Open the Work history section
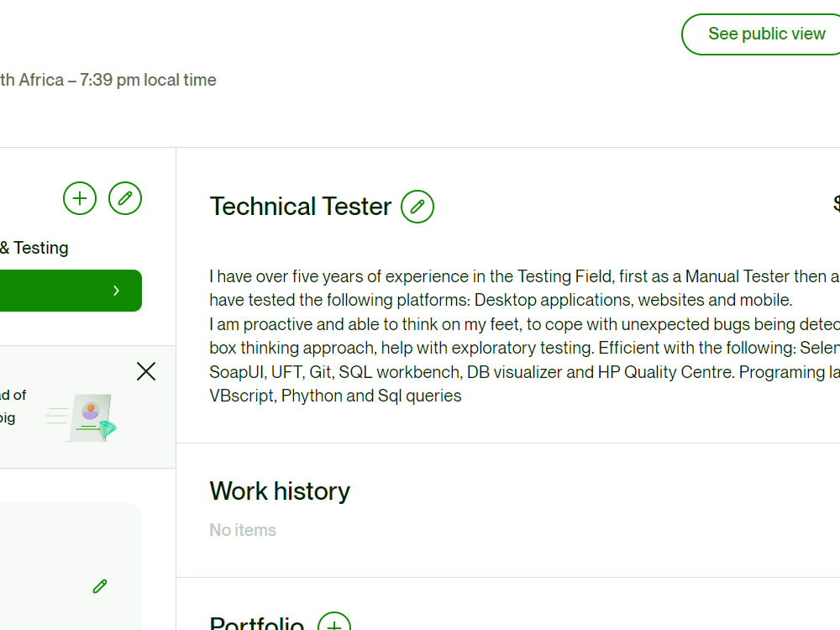The image size is (840, 630). [x=280, y=491]
